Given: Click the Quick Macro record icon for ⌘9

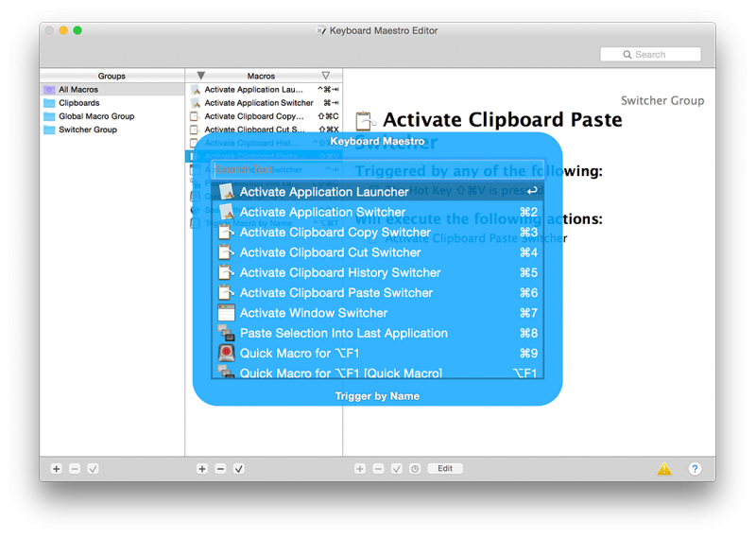Looking at the screenshot, I should tap(226, 354).
